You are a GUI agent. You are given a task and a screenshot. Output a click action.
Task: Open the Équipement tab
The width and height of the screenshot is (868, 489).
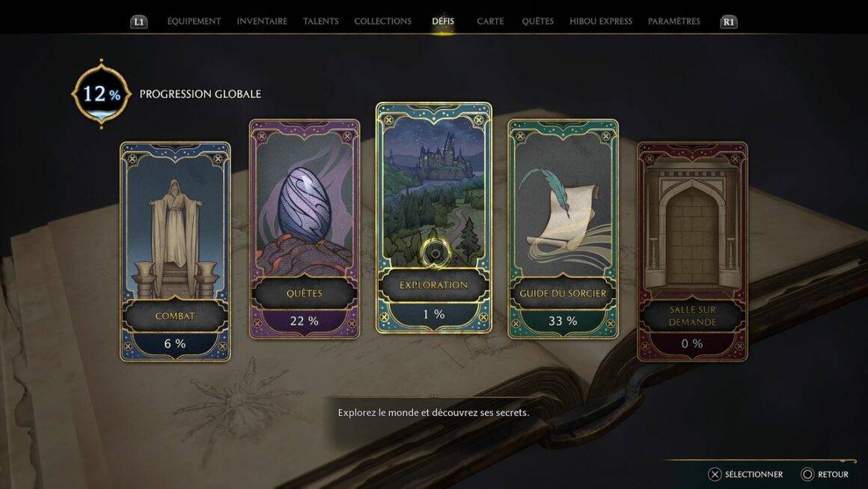pyautogui.click(x=194, y=21)
